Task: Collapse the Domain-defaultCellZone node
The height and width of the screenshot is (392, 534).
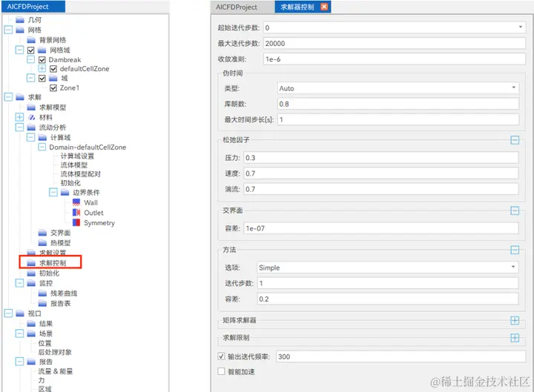Action: click(x=42, y=147)
